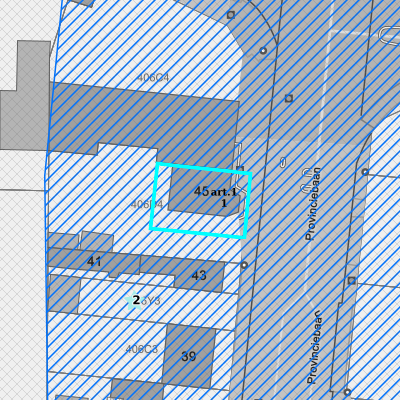This screenshot has height=400, width=400.
Task: Click parcel label 406C4
Action: [x=153, y=78]
